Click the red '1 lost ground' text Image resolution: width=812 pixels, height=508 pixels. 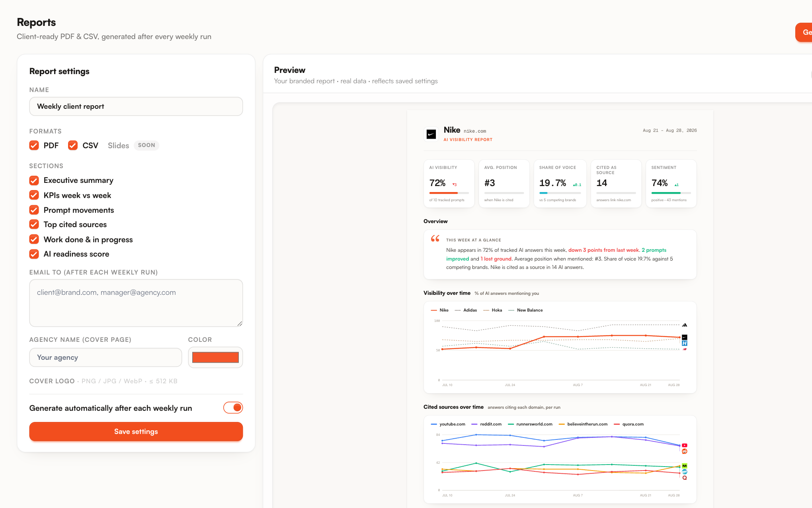coord(496,259)
